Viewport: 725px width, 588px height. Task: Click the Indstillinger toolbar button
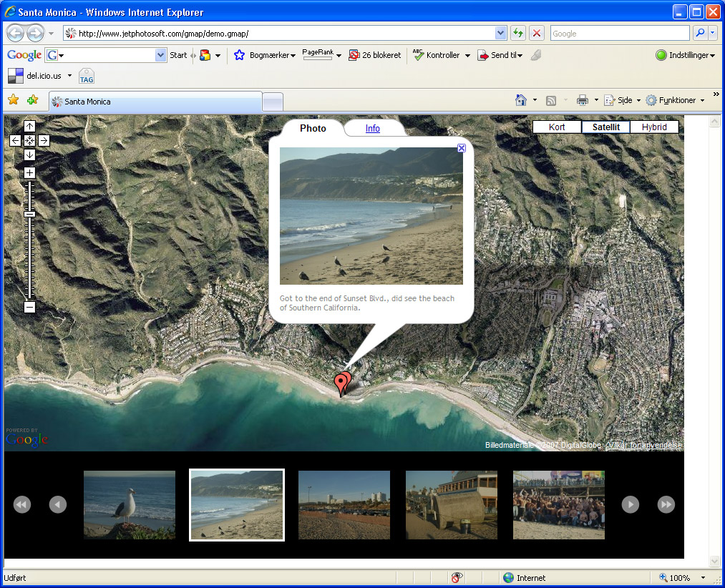(x=685, y=55)
